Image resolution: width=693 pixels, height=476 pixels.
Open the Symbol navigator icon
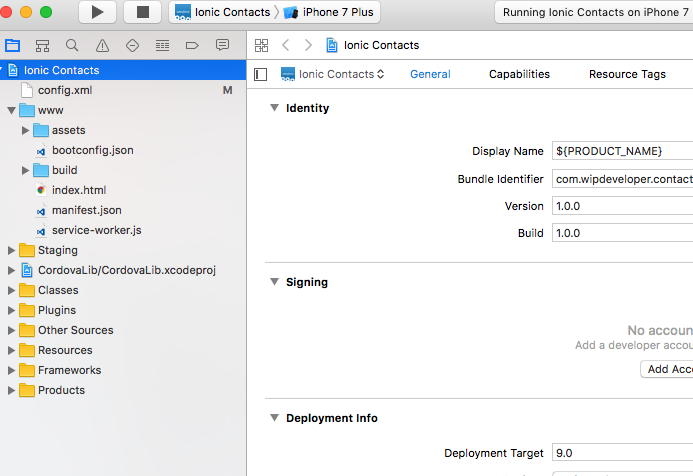pos(42,45)
